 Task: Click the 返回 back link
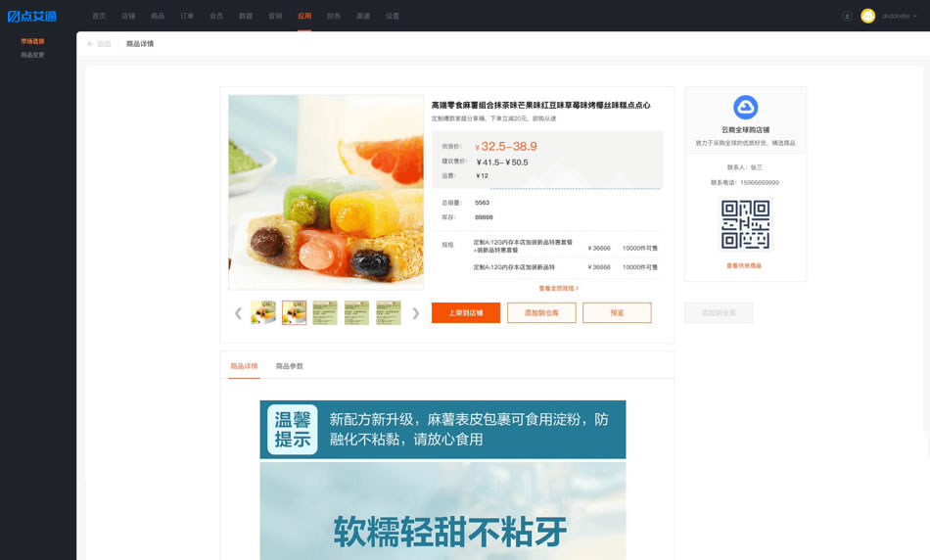[x=104, y=44]
